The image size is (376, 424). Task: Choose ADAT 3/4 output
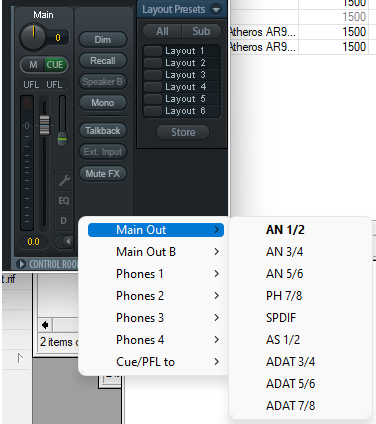pyautogui.click(x=300, y=362)
